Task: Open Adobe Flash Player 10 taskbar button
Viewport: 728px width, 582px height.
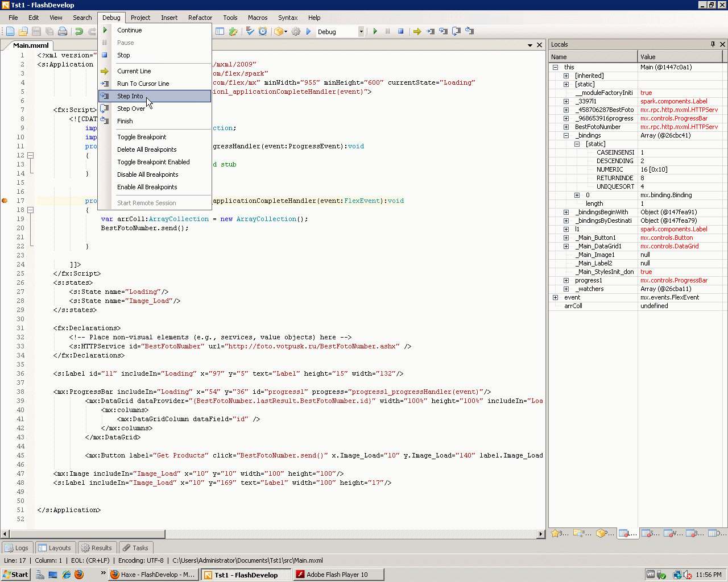Action: [337, 575]
